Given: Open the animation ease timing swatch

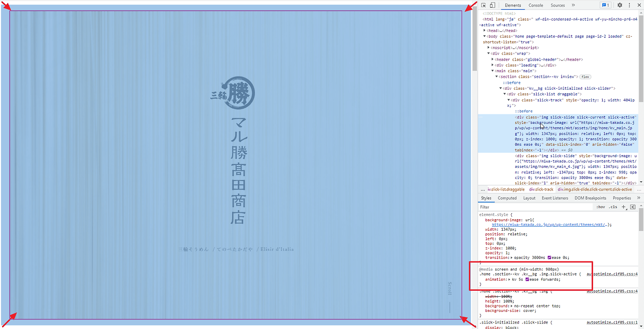Looking at the screenshot, I should click(x=527, y=279).
